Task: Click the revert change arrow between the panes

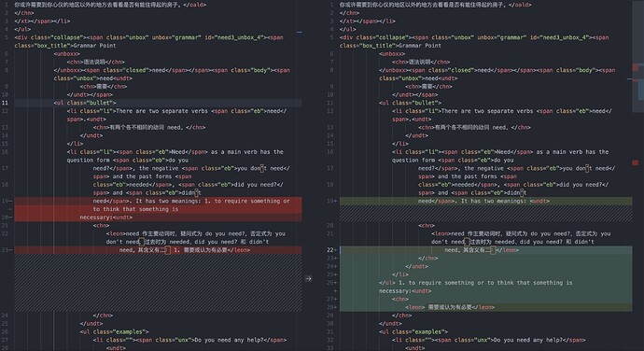Action: [x=308, y=279]
